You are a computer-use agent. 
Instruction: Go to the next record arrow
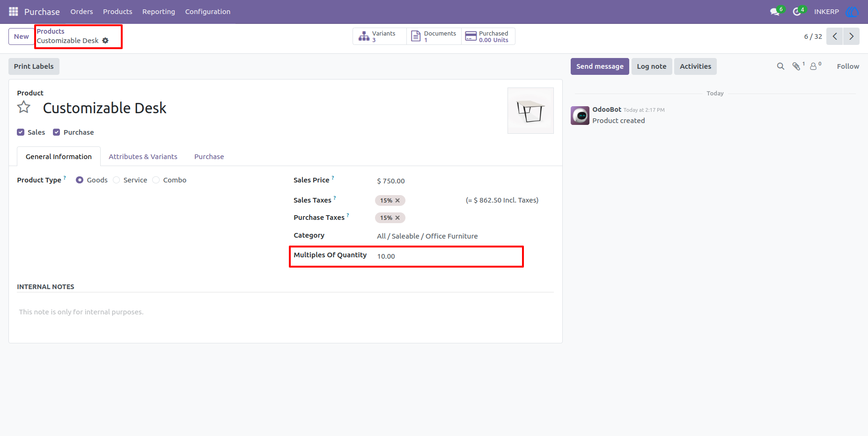(x=851, y=36)
